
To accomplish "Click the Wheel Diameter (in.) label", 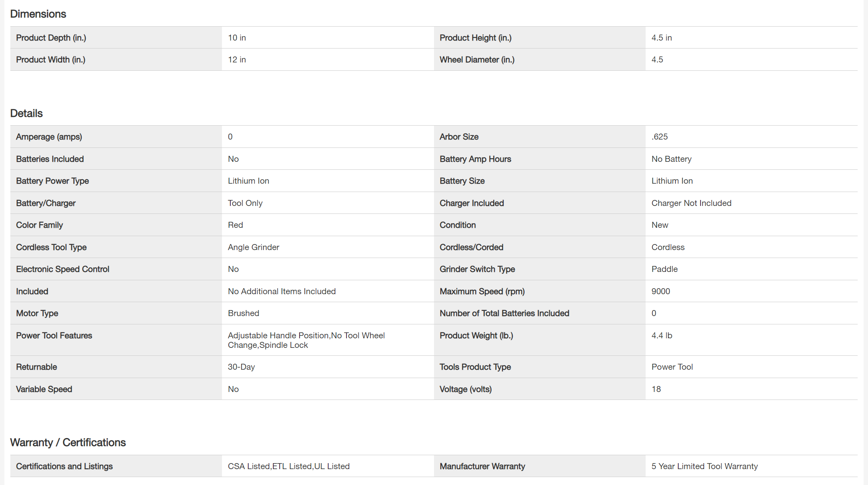I will (477, 60).
